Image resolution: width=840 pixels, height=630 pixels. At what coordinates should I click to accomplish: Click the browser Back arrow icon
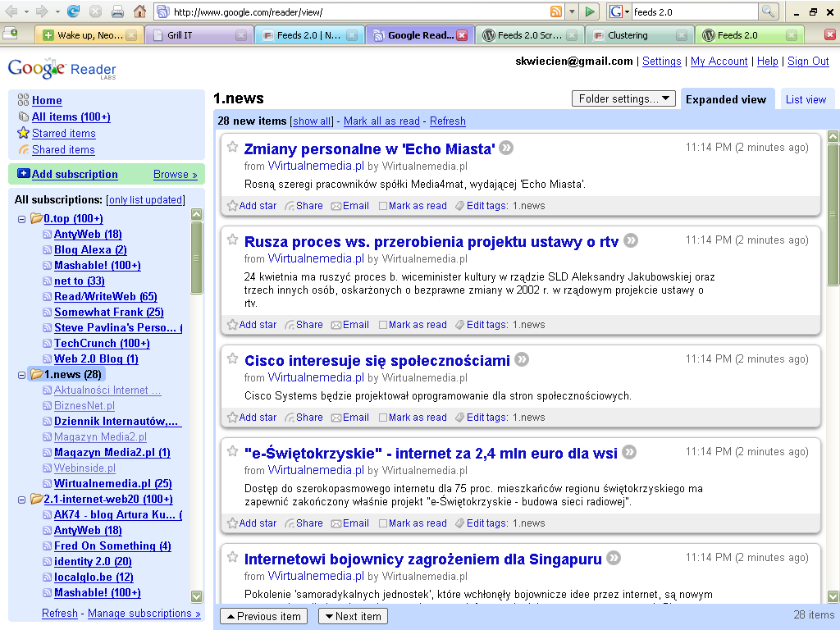[x=11, y=11]
